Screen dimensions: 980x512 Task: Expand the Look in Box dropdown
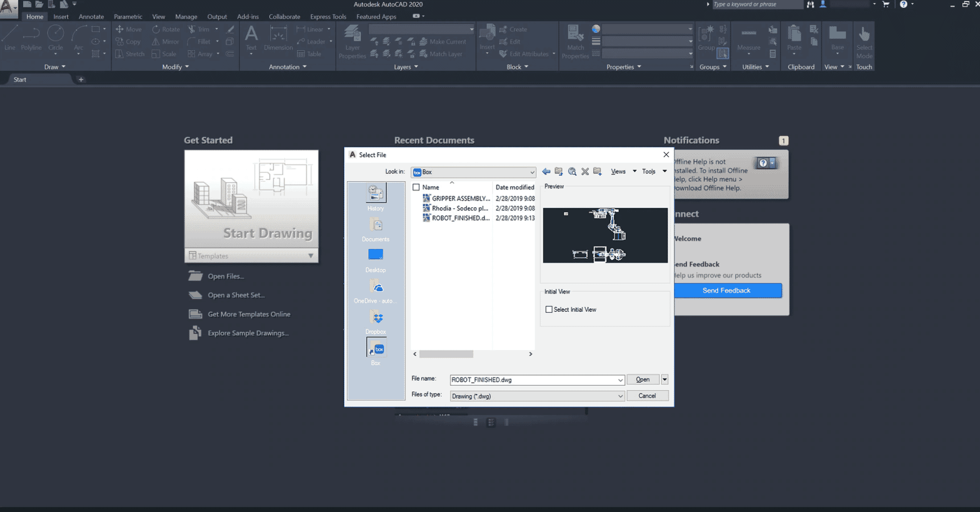(x=532, y=172)
